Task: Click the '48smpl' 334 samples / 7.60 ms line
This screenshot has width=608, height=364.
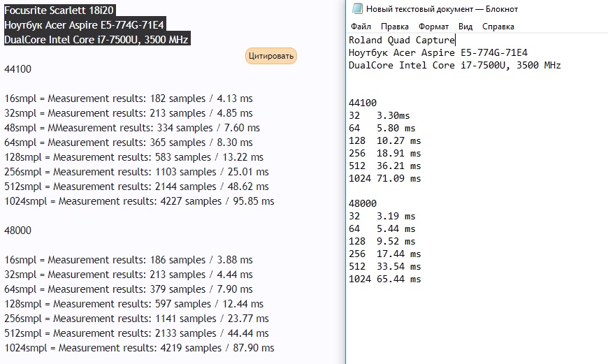Action: tap(132, 128)
